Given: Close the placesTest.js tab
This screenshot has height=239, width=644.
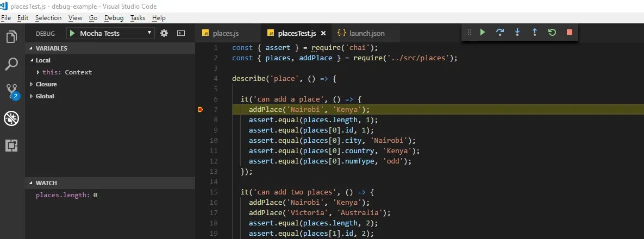Looking at the screenshot, I should [323, 33].
